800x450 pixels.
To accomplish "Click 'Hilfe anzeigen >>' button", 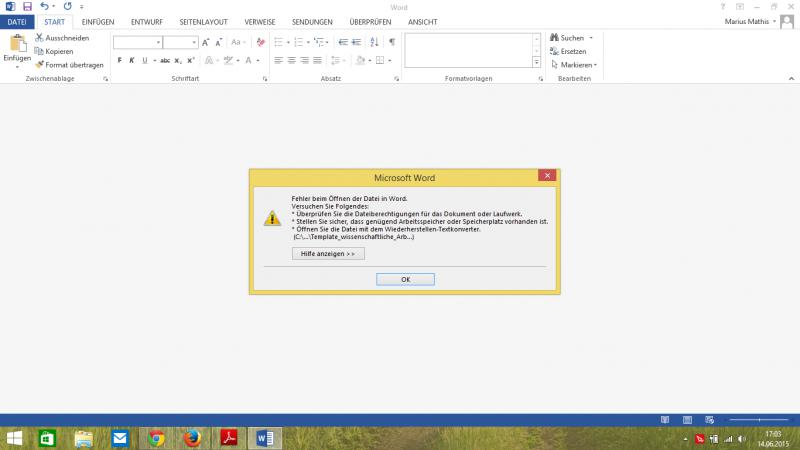I will (328, 254).
